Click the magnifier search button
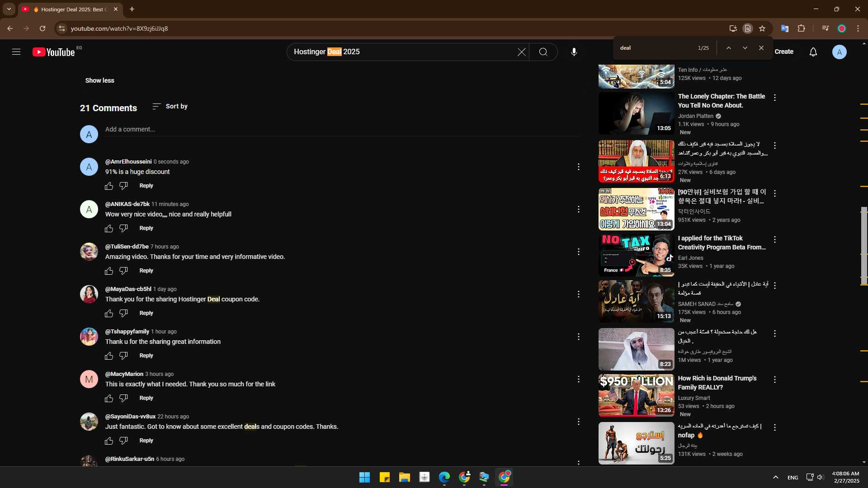The height and width of the screenshot is (488, 868). coord(543,52)
